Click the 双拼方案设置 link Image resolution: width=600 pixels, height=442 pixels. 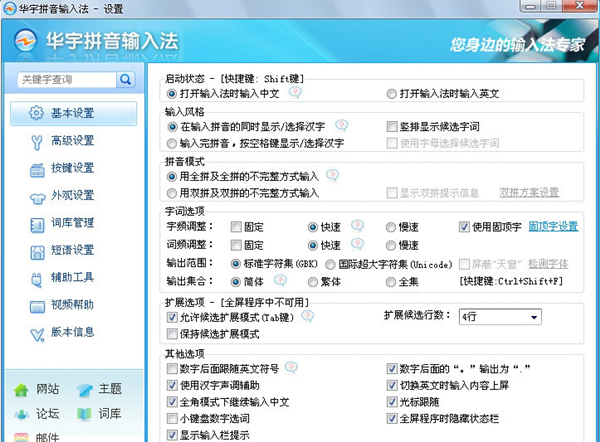529,192
